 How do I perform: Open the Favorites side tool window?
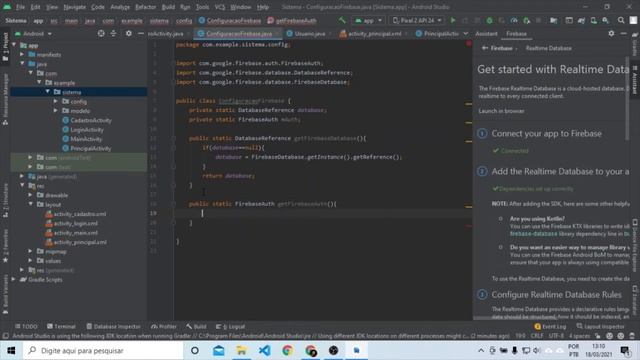pyautogui.click(x=5, y=245)
